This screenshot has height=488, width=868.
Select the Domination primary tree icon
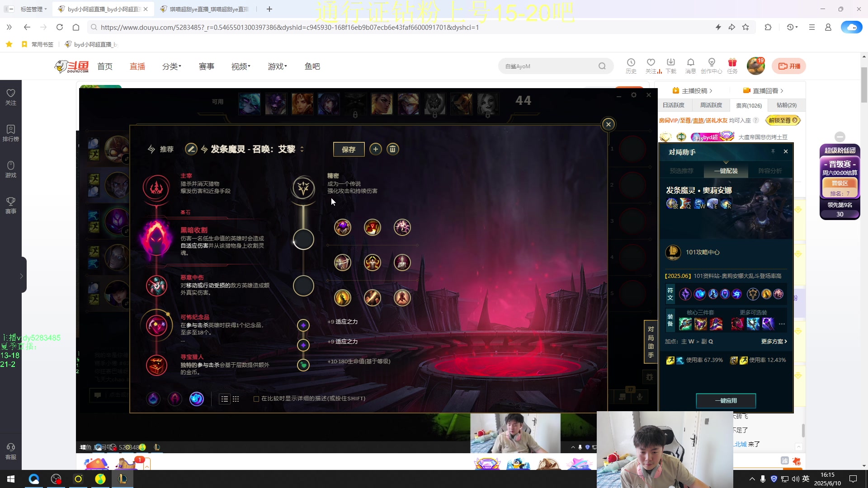click(156, 188)
